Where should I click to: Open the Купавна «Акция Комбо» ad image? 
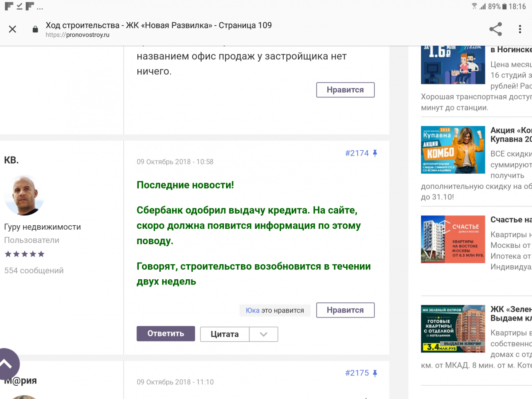point(453,150)
